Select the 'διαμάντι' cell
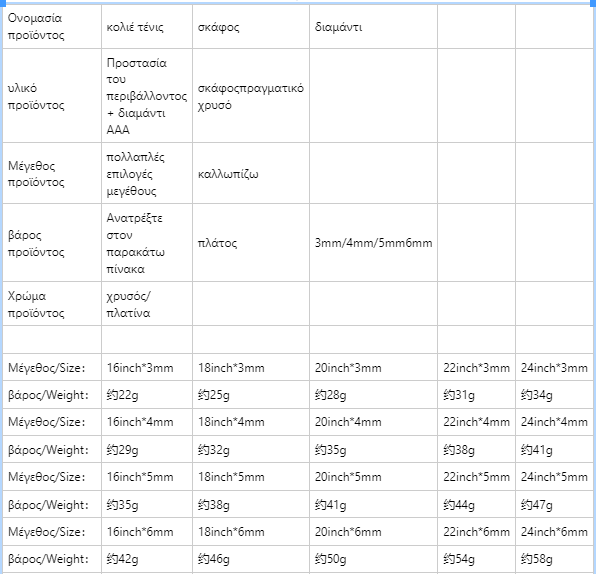This screenshot has width=596, height=574. 373,27
